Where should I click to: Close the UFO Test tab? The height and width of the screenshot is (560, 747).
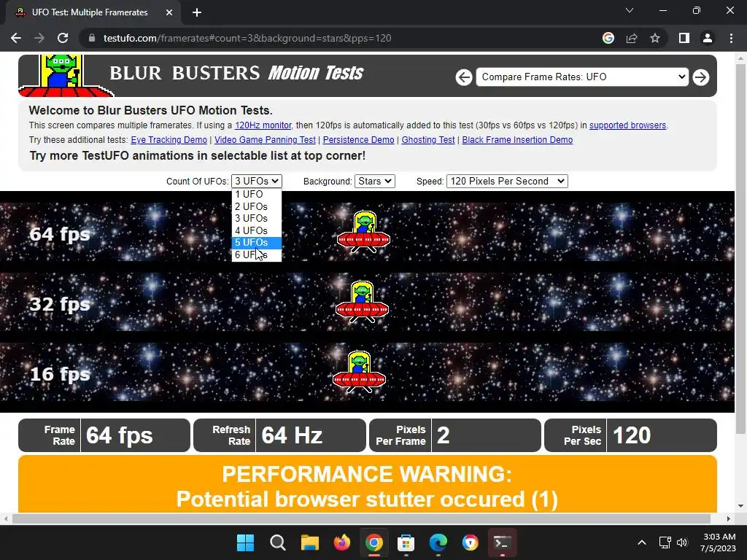[x=169, y=12]
